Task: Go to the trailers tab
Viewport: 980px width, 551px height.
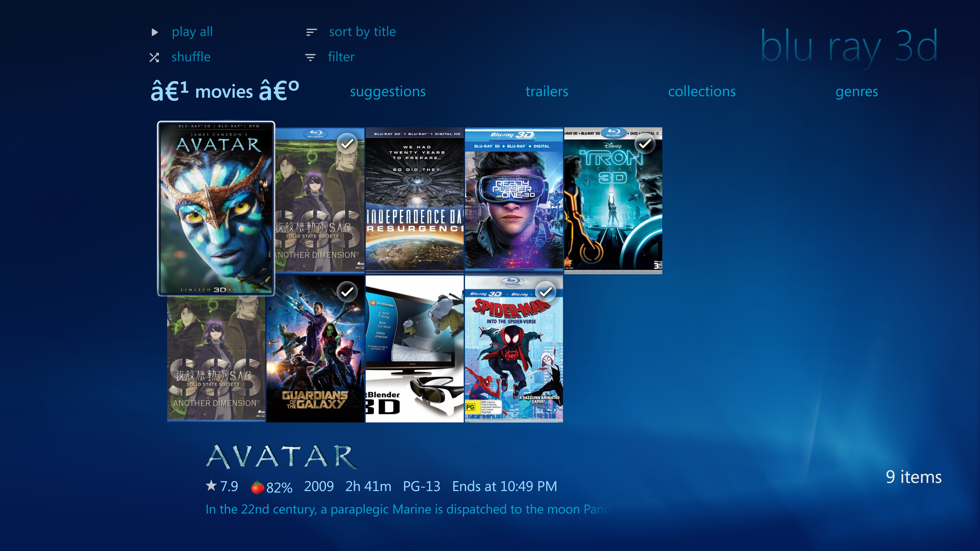Action: click(x=547, y=92)
